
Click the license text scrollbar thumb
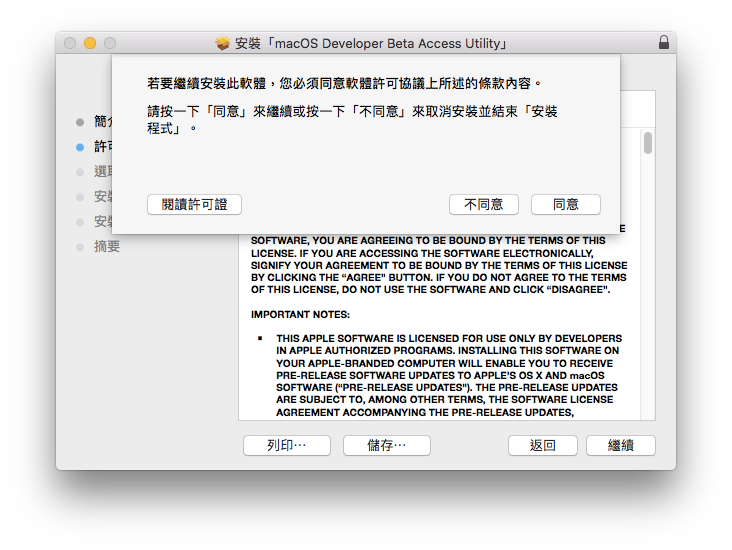(x=648, y=143)
